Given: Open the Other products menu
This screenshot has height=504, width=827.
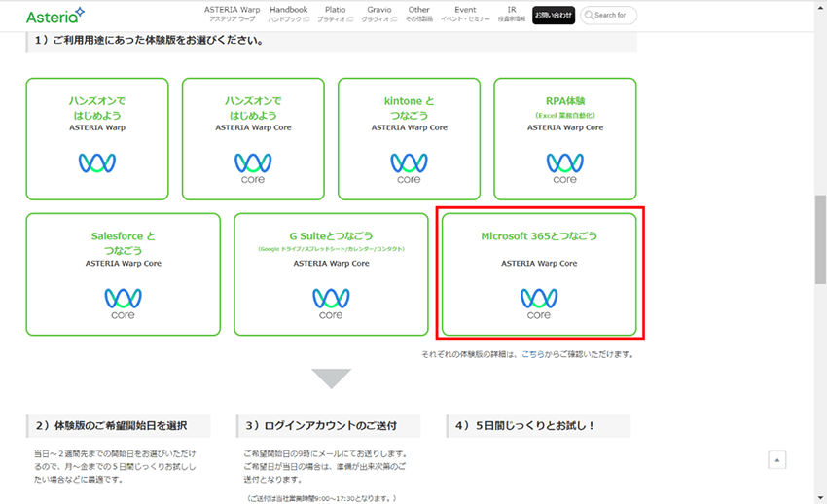Looking at the screenshot, I should pyautogui.click(x=418, y=14).
